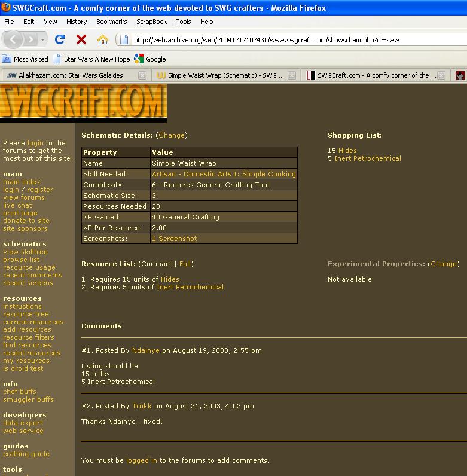Image resolution: width=467 pixels, height=476 pixels.
Task: Switch resource list to Full view
Action: tap(185, 264)
